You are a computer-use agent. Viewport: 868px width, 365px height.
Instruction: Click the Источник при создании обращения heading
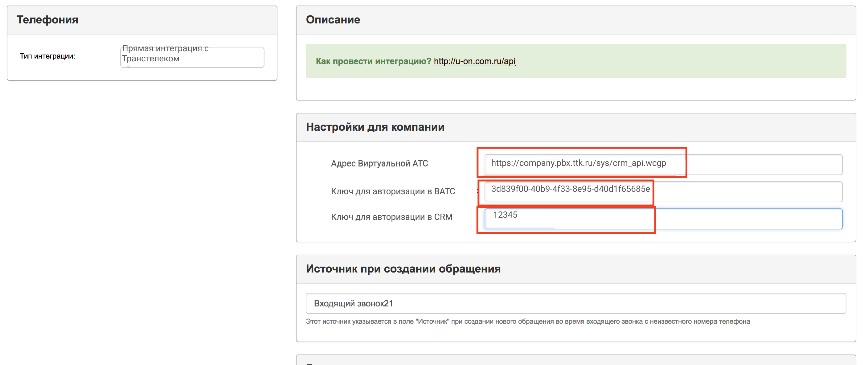click(403, 269)
